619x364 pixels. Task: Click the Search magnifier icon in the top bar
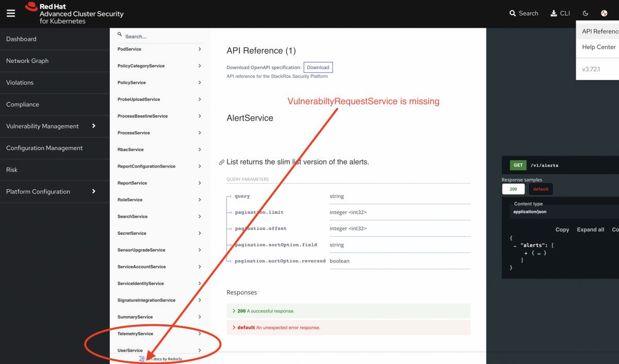pos(512,13)
